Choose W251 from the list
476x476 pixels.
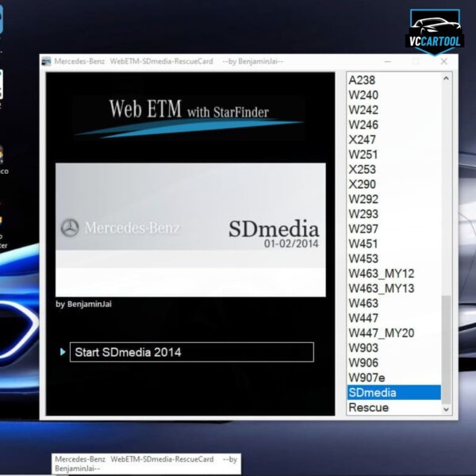pos(393,155)
